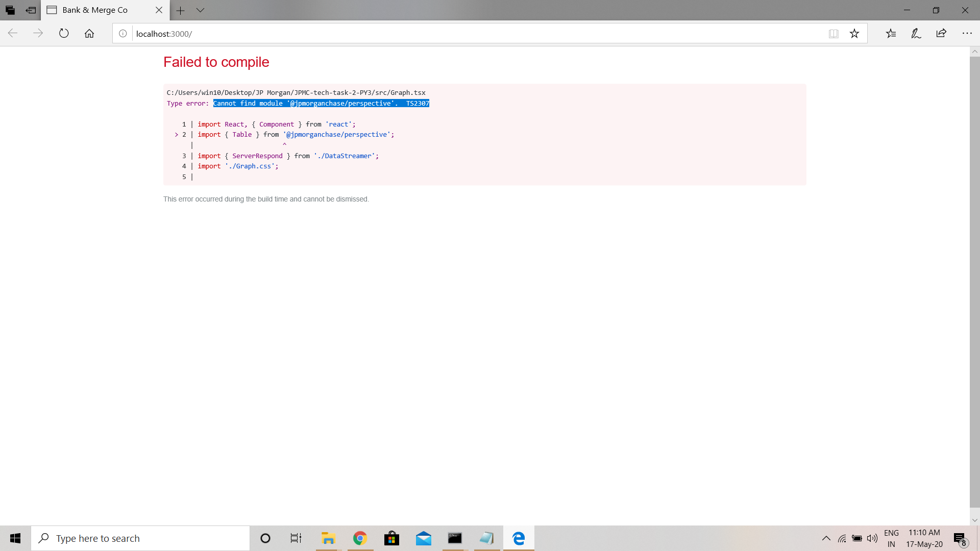Click highlighted Cannot find module error text

[321, 103]
